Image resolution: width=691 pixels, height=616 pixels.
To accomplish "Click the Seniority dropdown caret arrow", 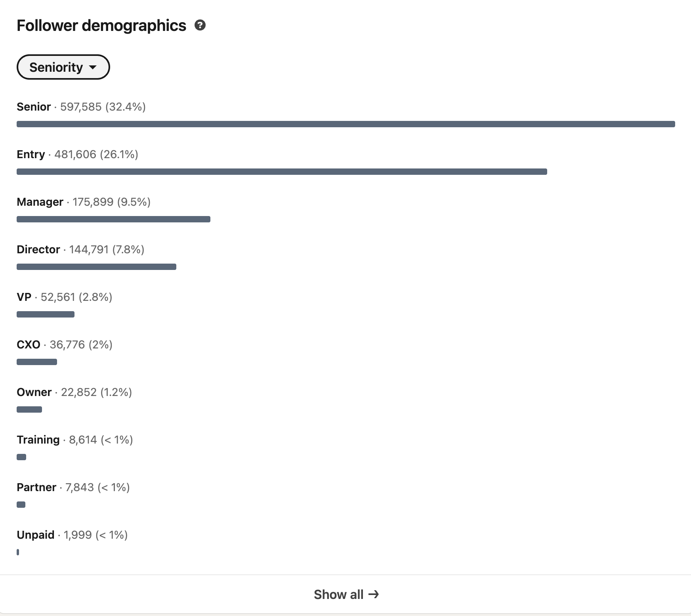I will coord(93,67).
